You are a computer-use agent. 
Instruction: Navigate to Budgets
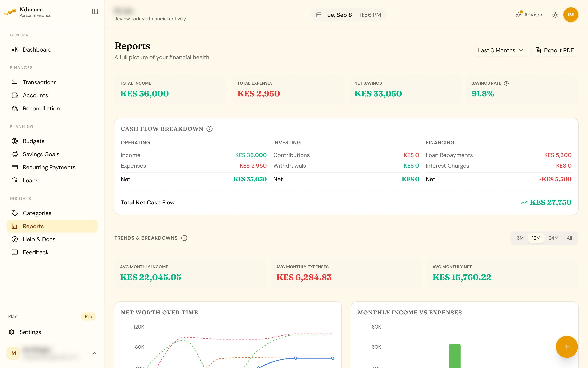52,141
